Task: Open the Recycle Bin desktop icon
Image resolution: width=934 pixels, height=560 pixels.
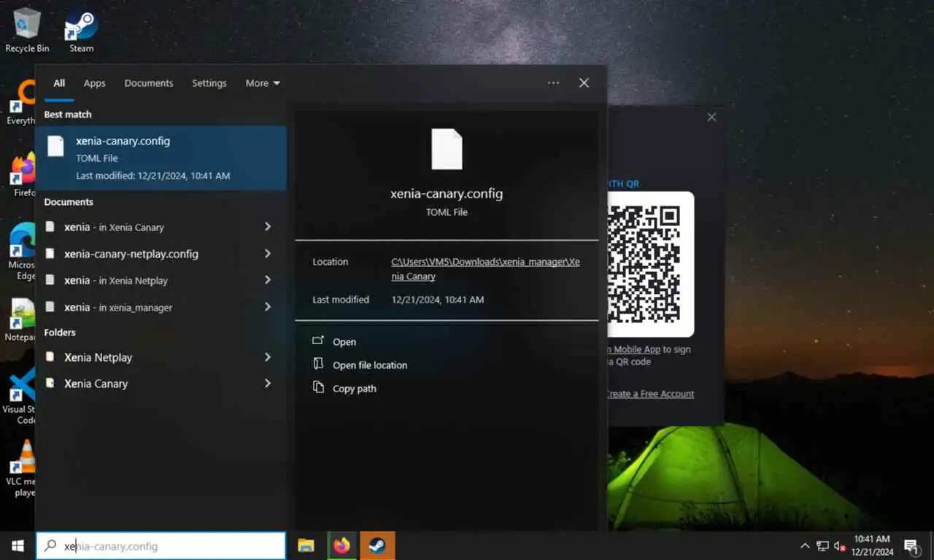Action: click(27, 29)
